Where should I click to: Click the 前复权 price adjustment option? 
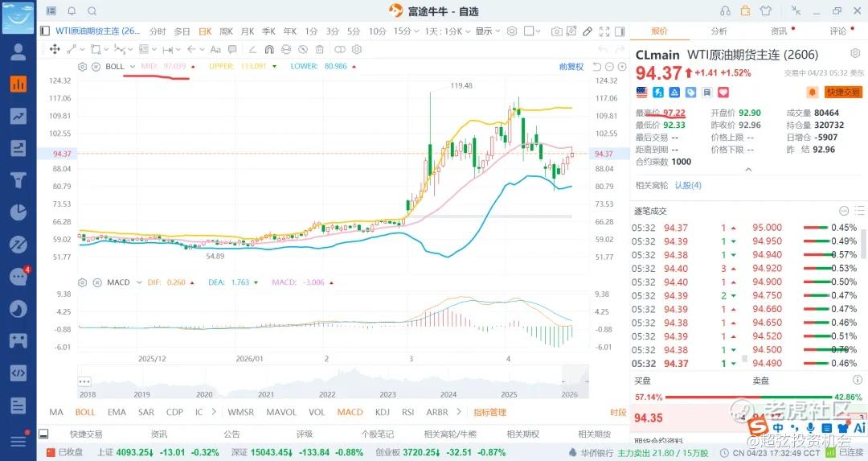[571, 66]
